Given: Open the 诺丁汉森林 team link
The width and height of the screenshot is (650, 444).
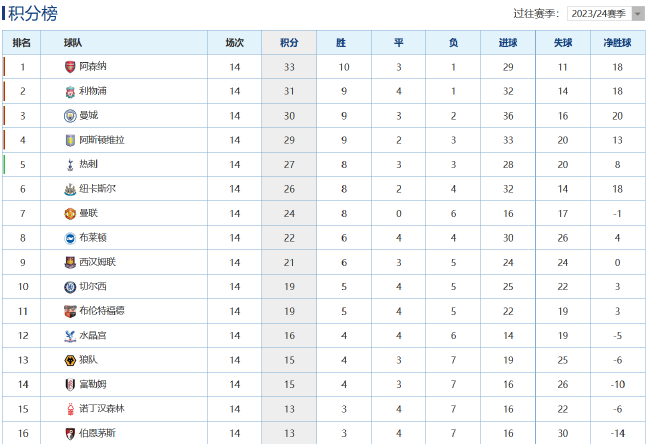Looking at the screenshot, I should pyautogui.click(x=102, y=409).
